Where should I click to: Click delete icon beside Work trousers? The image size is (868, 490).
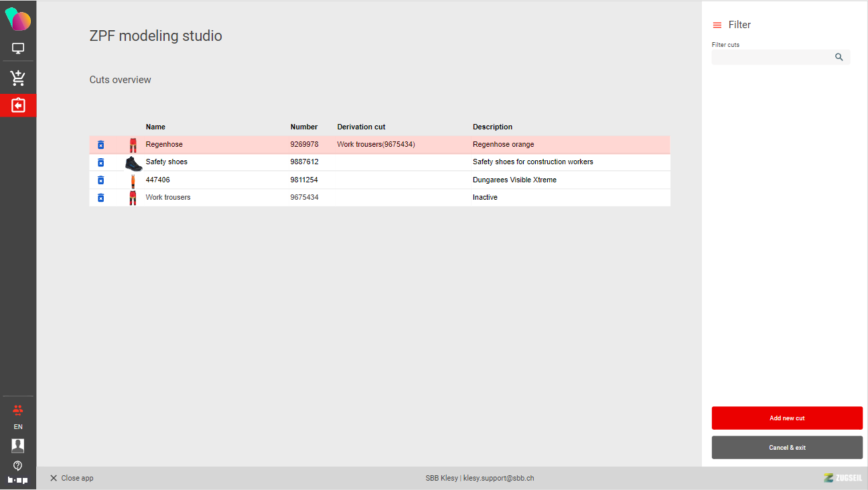[x=100, y=198]
